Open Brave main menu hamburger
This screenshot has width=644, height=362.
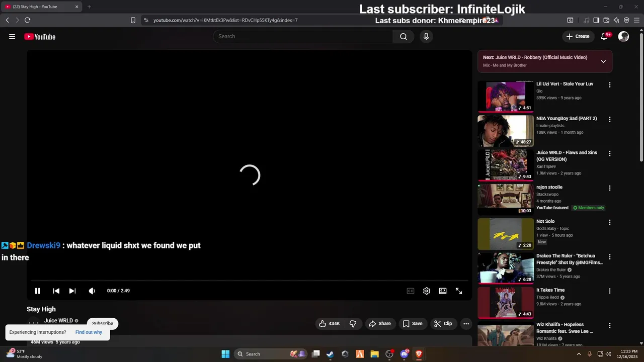click(636, 20)
